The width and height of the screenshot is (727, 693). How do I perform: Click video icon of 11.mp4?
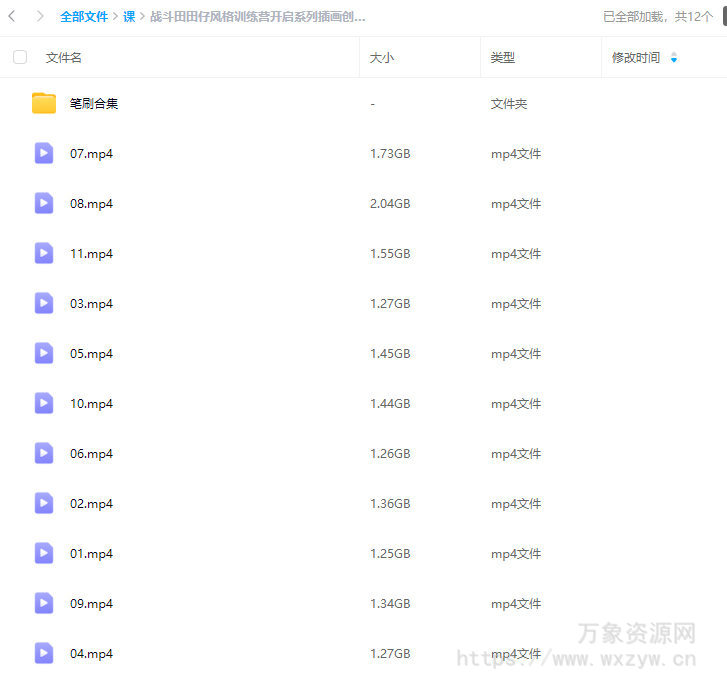pyautogui.click(x=44, y=253)
